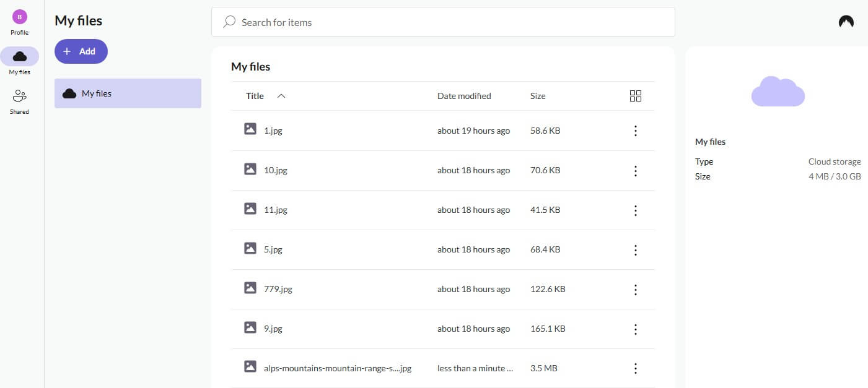Toggle Title sort order arrow
Viewport: 868px width, 388px height.
pyautogui.click(x=281, y=96)
